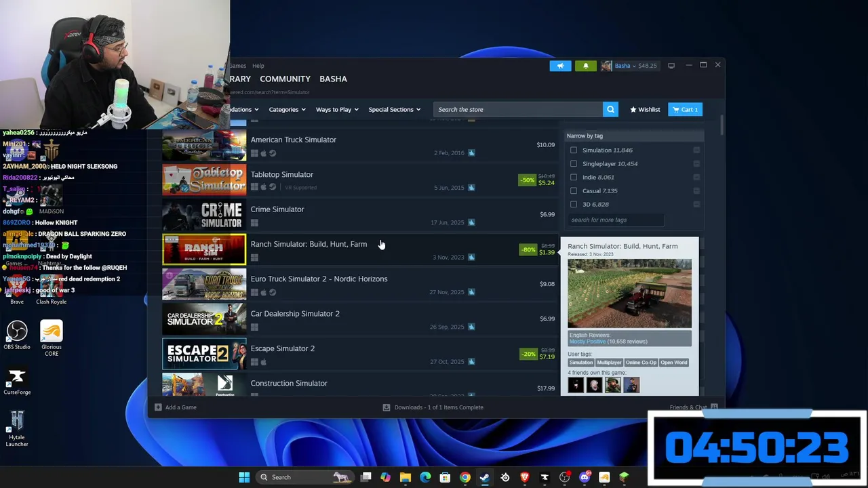The image size is (868, 488).
Task: Expand the Categories store menu
Action: [287, 109]
